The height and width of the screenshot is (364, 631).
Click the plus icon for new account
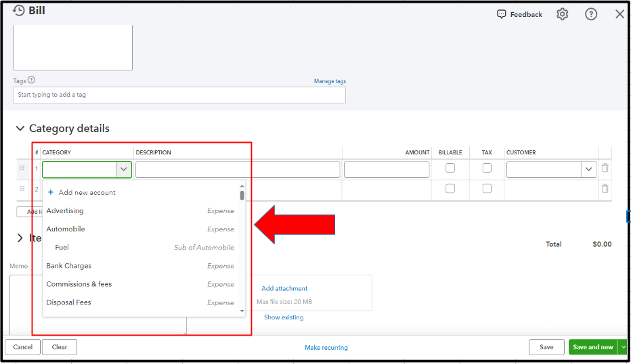(51, 192)
